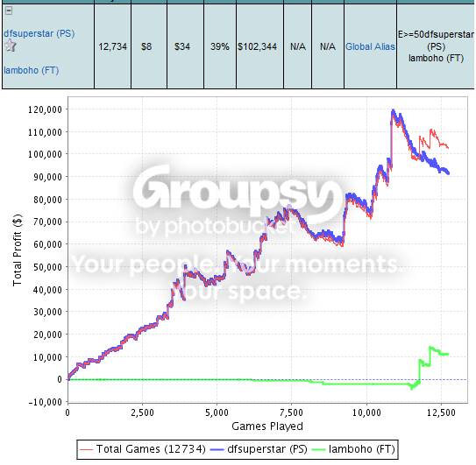Click the 2,500 x-axis tick label
This screenshot has width=476, height=465.
142,412
